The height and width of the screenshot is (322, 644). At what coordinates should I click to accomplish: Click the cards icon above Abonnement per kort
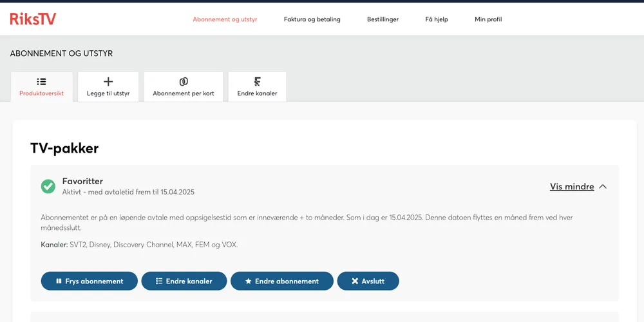[x=184, y=82]
